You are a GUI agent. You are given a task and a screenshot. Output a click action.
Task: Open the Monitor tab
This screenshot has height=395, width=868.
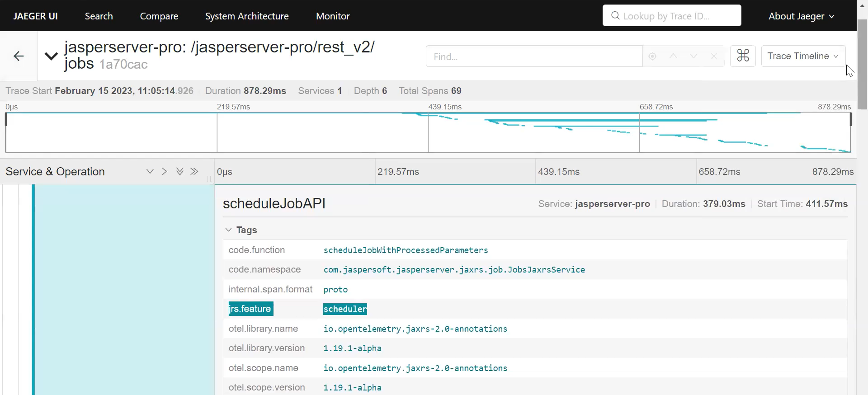[333, 16]
